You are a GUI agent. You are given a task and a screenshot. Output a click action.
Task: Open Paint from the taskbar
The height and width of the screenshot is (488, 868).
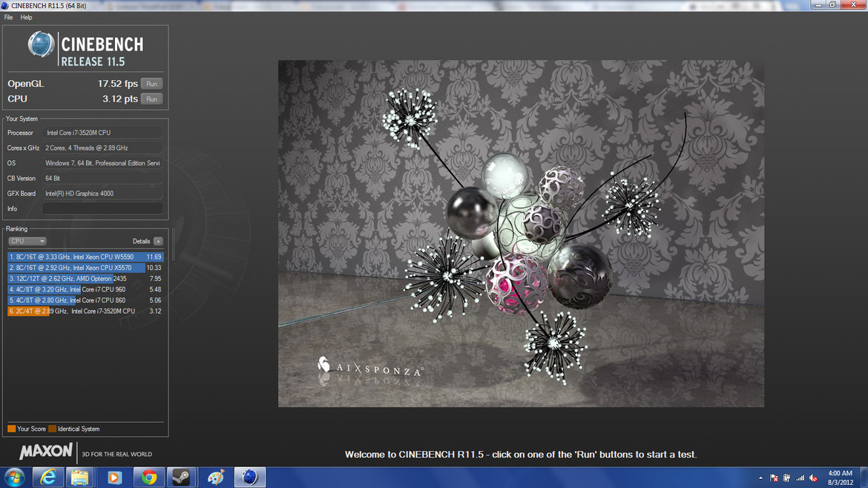click(215, 477)
